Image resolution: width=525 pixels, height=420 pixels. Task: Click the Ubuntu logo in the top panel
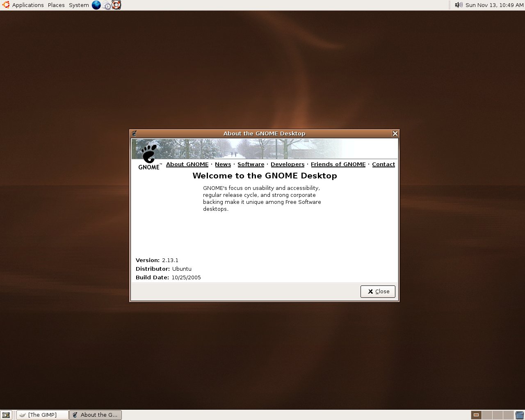pos(6,5)
